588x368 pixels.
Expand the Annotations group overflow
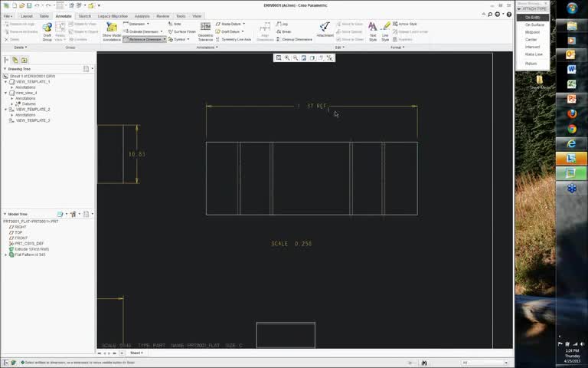point(207,48)
